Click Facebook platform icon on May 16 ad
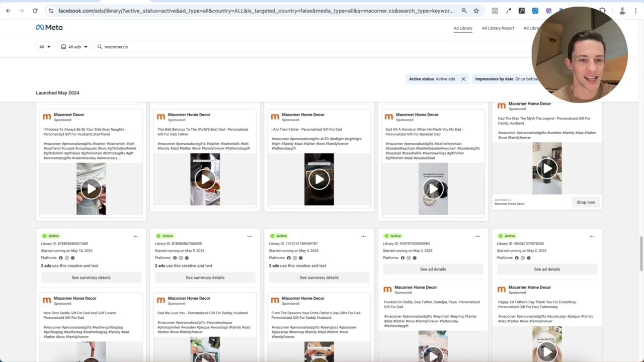This screenshot has height=362, width=644. (x=61, y=258)
